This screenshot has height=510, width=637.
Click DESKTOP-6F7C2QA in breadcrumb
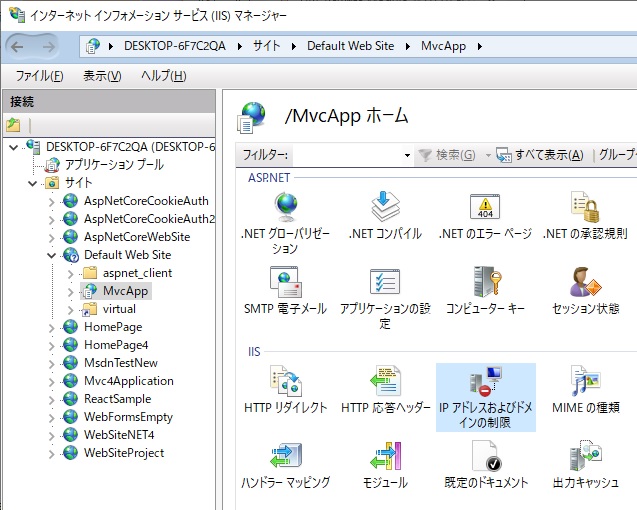(x=175, y=46)
